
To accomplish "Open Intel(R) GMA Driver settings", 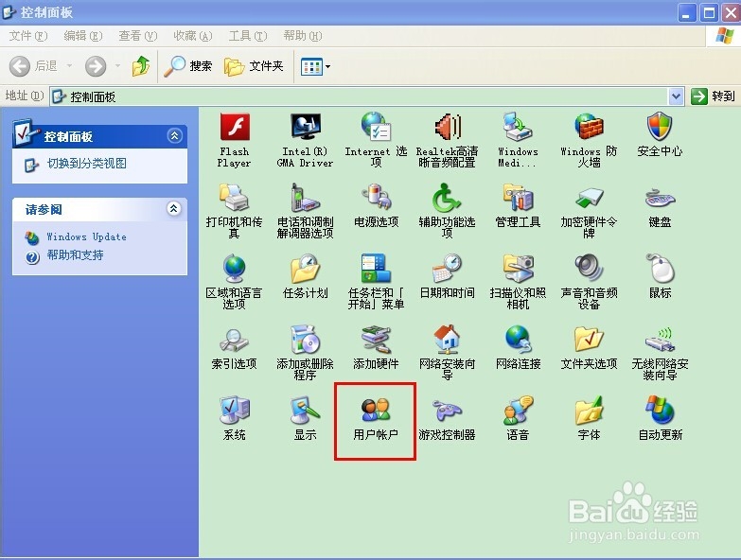I will coord(306,140).
